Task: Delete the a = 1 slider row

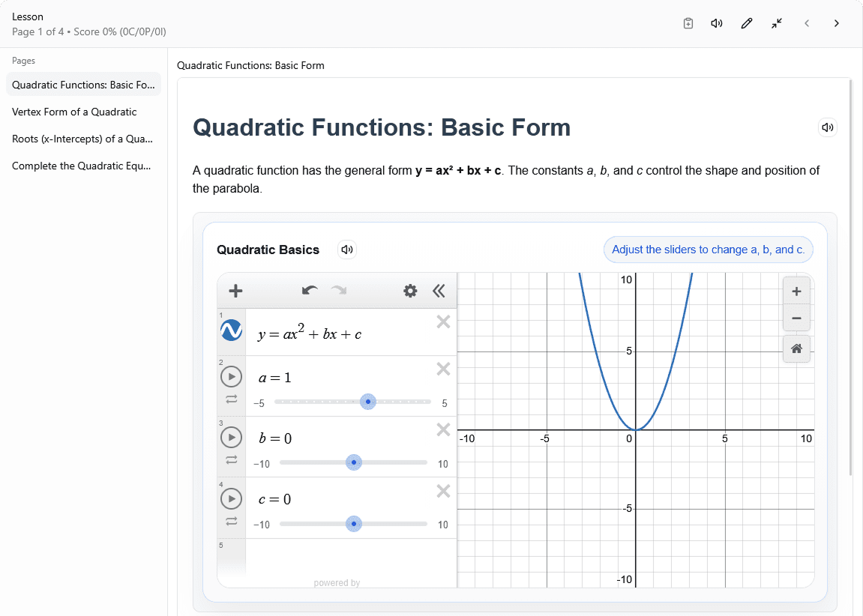Action: click(x=443, y=369)
